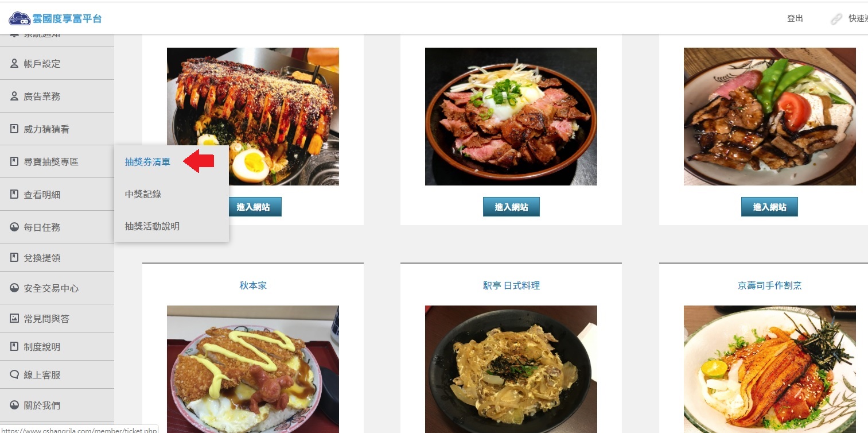Image resolution: width=868 pixels, height=433 pixels.
Task: Click the chain link icon near 快速連結
Action: [x=836, y=19]
